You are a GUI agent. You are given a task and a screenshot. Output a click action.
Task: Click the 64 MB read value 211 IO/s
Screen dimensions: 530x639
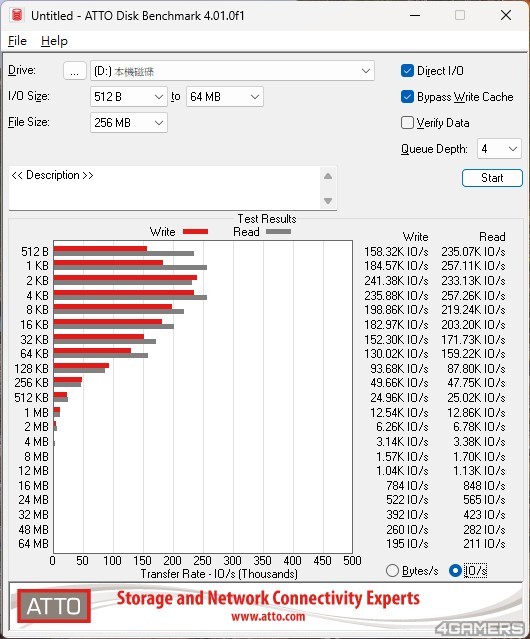[484, 544]
